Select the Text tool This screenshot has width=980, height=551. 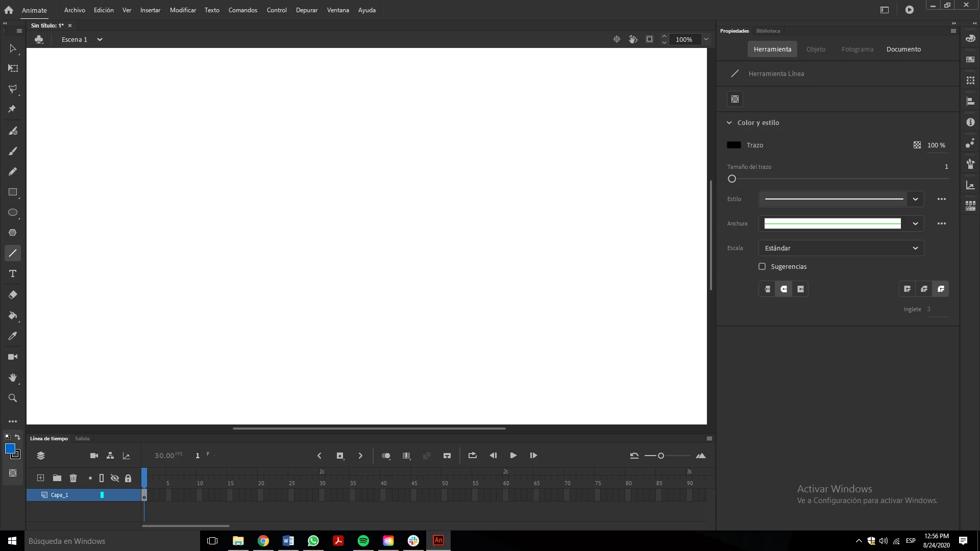click(x=13, y=274)
